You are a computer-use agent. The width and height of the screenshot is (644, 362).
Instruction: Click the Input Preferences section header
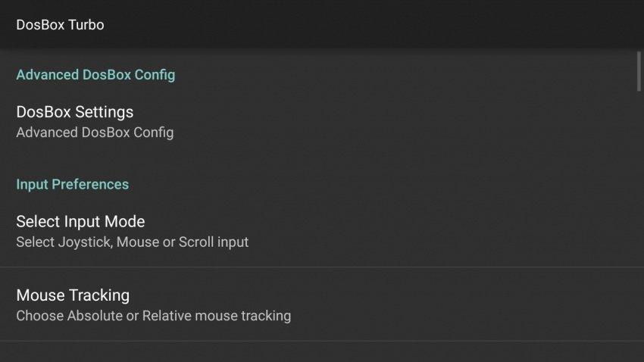[x=72, y=184]
